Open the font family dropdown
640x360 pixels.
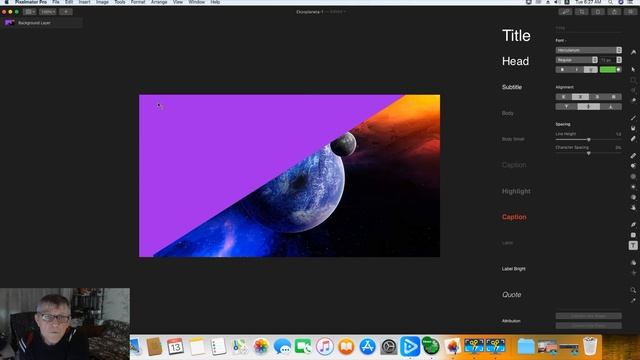[x=589, y=50]
